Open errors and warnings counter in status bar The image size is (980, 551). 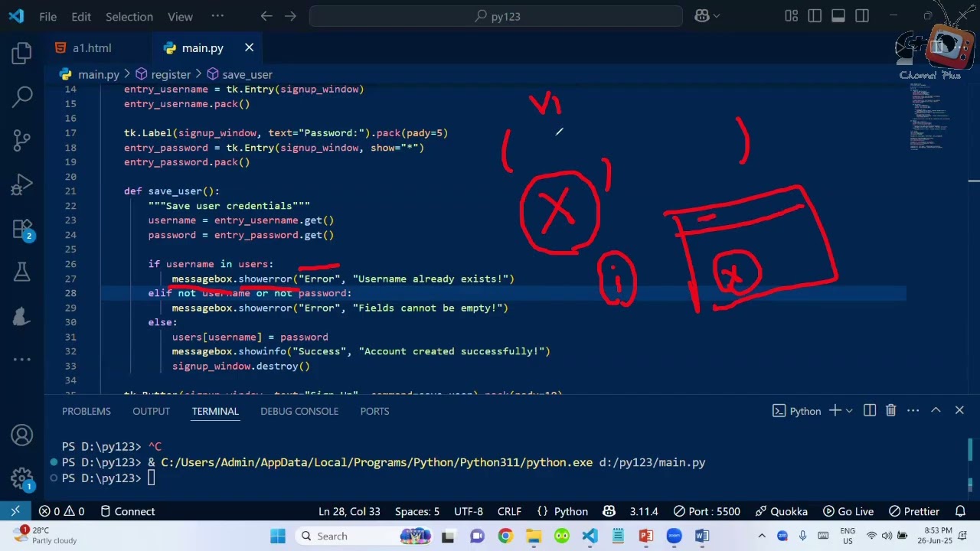tap(62, 511)
